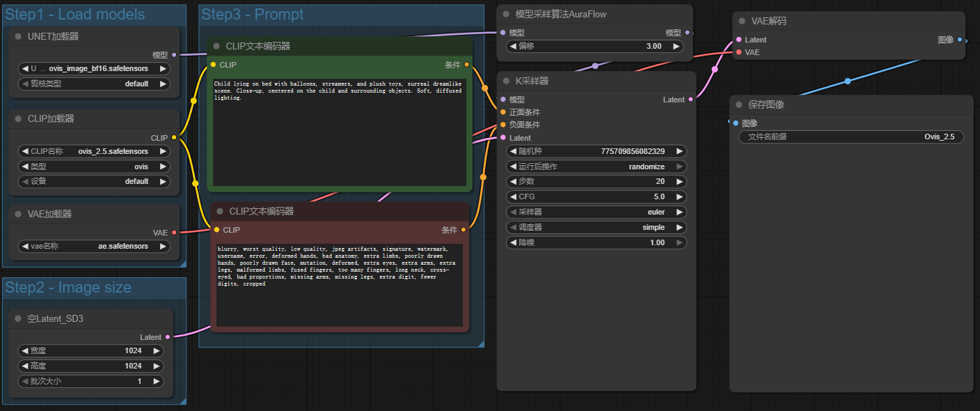Click the Latent output socket on 空Latent_SD3

[x=168, y=337]
